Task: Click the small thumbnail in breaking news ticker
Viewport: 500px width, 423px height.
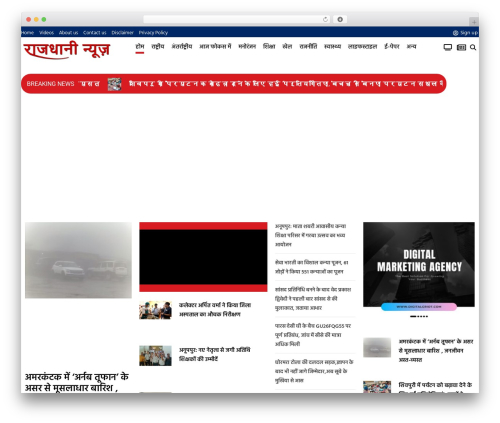Action: point(114,84)
